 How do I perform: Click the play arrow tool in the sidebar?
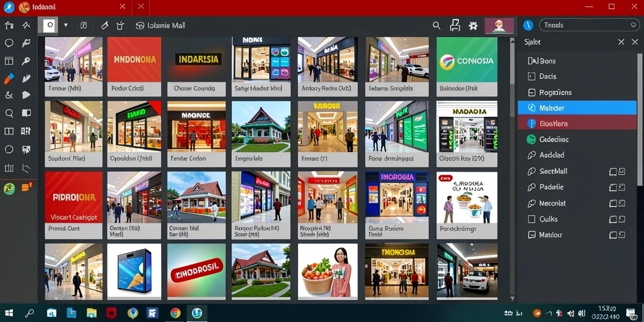(26, 96)
